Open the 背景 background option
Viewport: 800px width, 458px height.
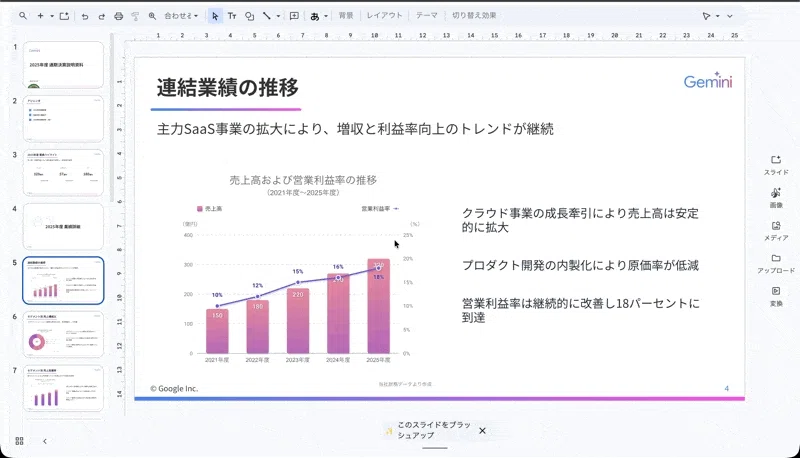tap(346, 15)
